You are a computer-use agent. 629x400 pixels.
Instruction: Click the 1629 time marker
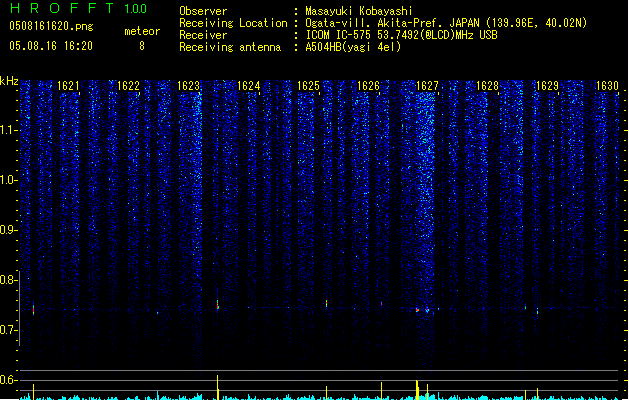point(548,86)
